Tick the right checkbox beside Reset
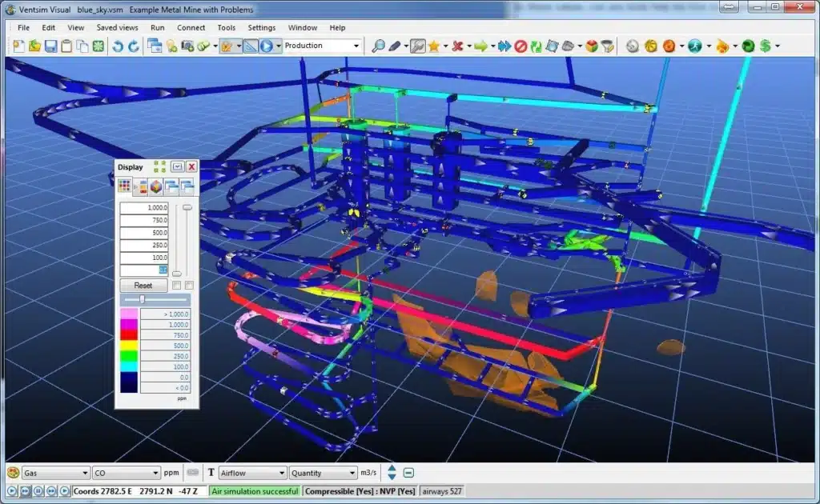The height and width of the screenshot is (504, 820). tap(189, 286)
